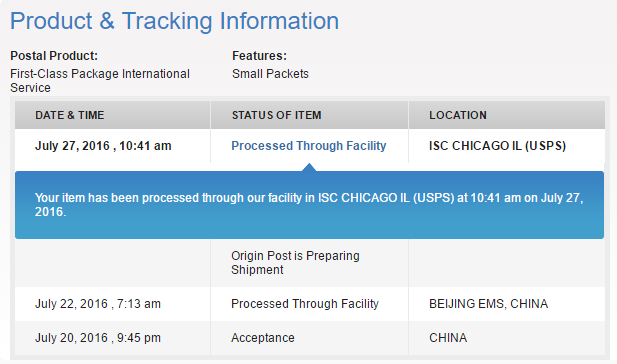
Task: Click the pointer arrow above blue panel
Action: pyautogui.click(x=309, y=167)
